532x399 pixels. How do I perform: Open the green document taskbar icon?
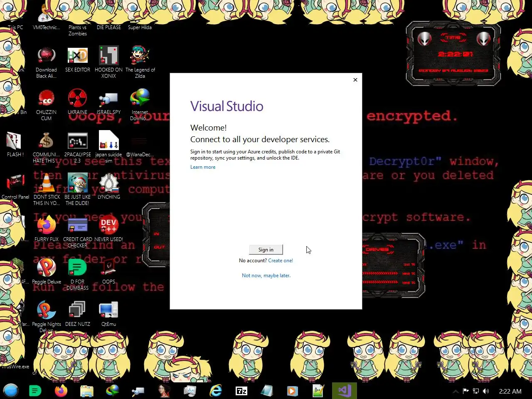pyautogui.click(x=35, y=391)
